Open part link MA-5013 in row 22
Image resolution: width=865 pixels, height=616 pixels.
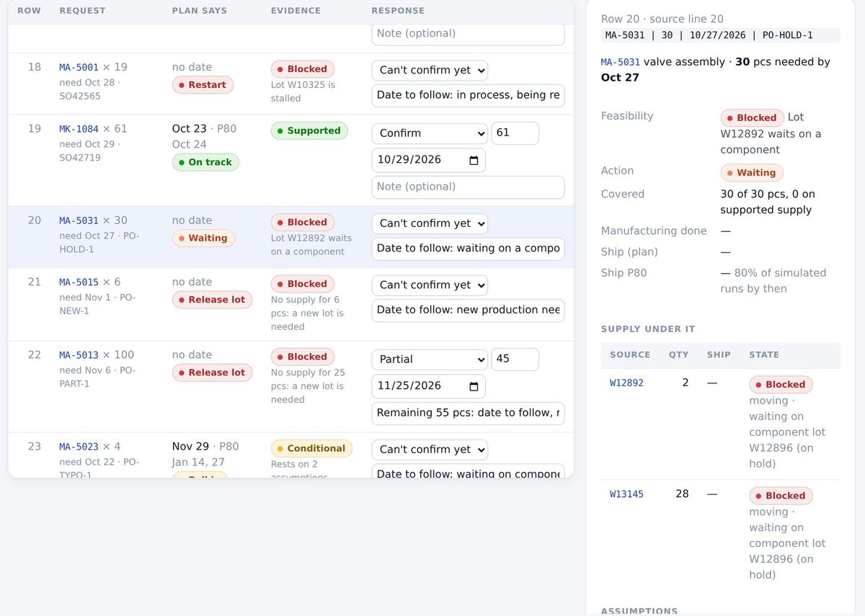click(79, 355)
